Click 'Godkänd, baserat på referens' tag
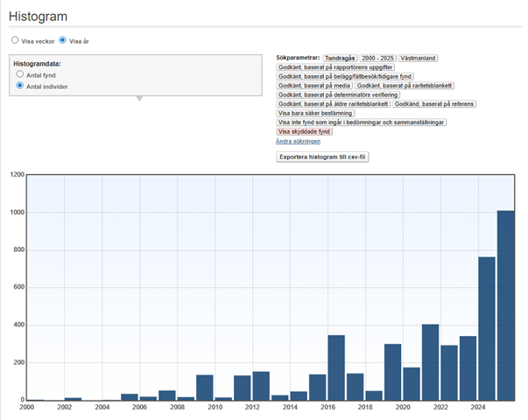Screen dimensions: 528x420 434,104
